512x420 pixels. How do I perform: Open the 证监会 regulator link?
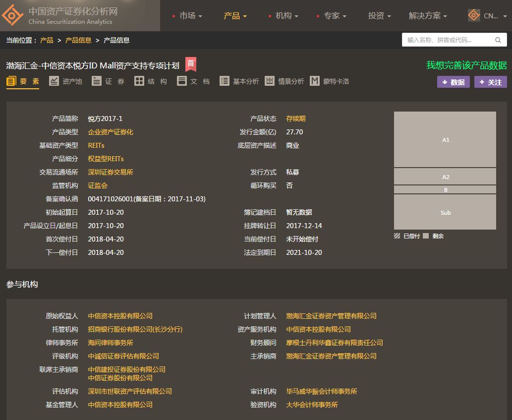pos(98,185)
